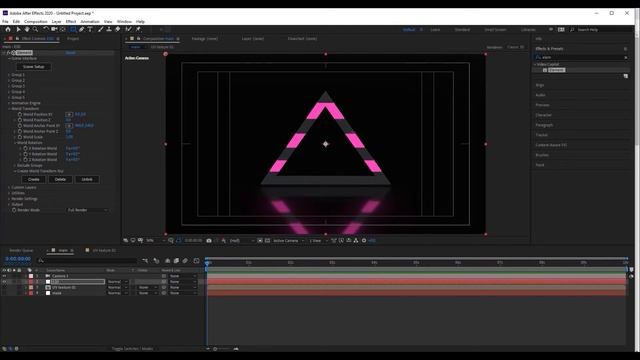The image size is (640, 360).
Task: Click the Unlink button
Action: [x=87, y=180]
